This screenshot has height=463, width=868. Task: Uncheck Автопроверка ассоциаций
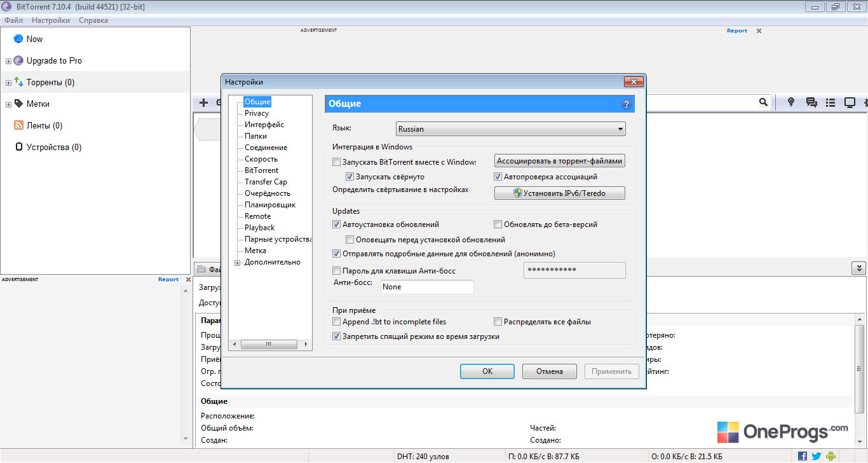[498, 177]
